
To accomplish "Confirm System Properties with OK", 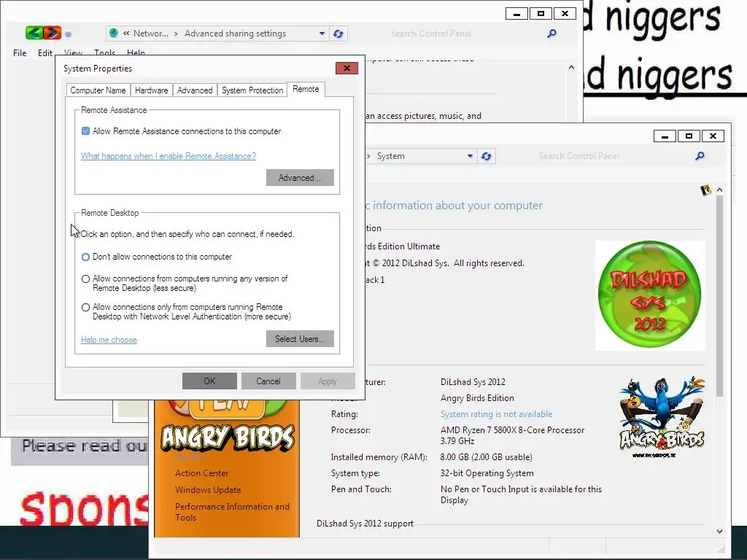I will pos(209,381).
